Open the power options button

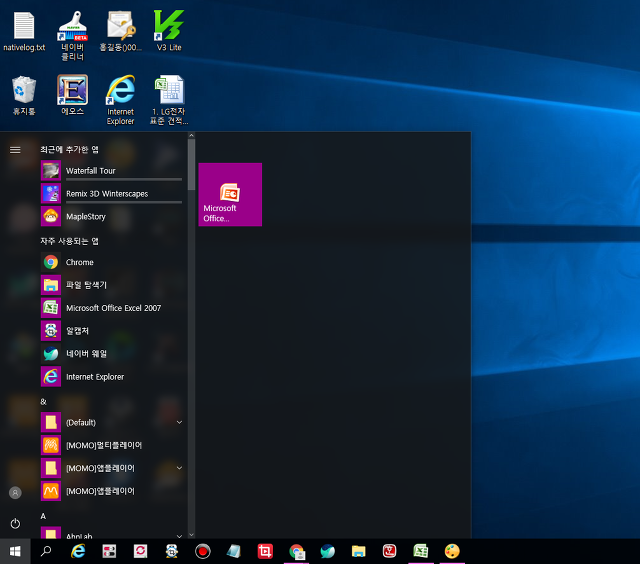click(15, 523)
